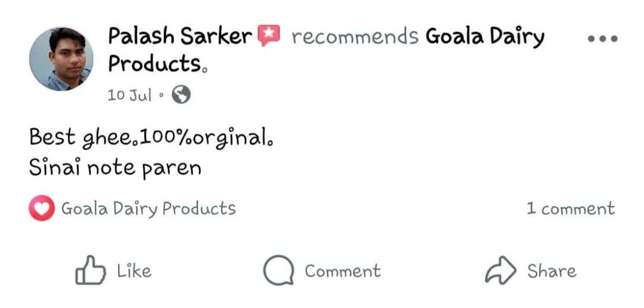Open Palash Sarker's profile picture
644x308 pixels.
point(61,59)
